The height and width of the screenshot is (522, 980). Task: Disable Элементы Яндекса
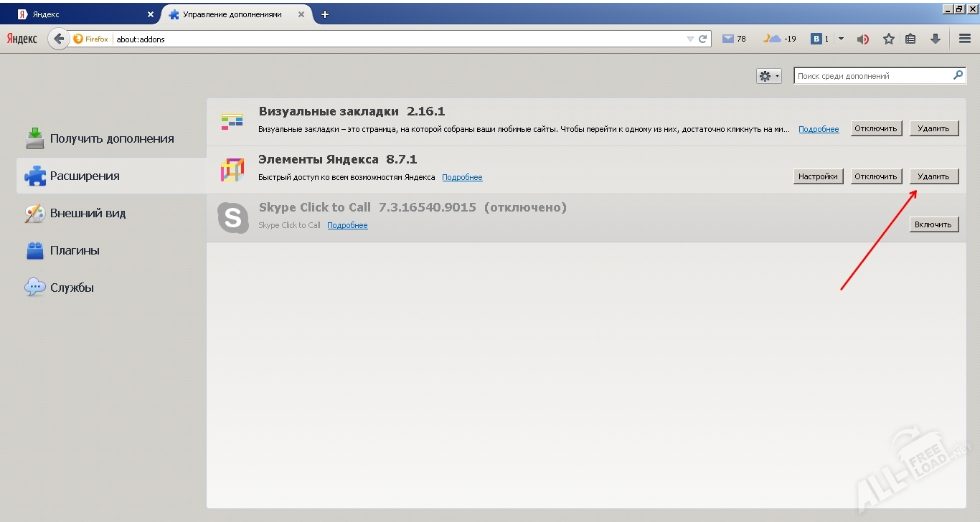tap(876, 176)
